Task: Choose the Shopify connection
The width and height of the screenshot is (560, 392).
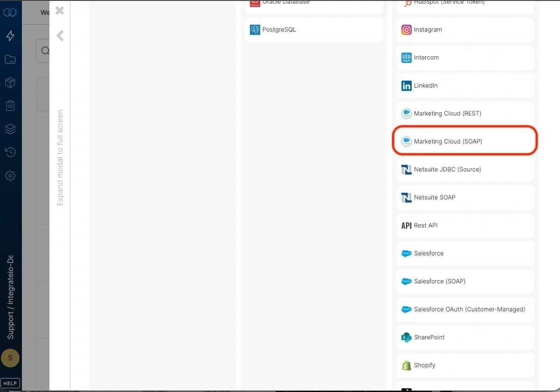Action: [466, 365]
